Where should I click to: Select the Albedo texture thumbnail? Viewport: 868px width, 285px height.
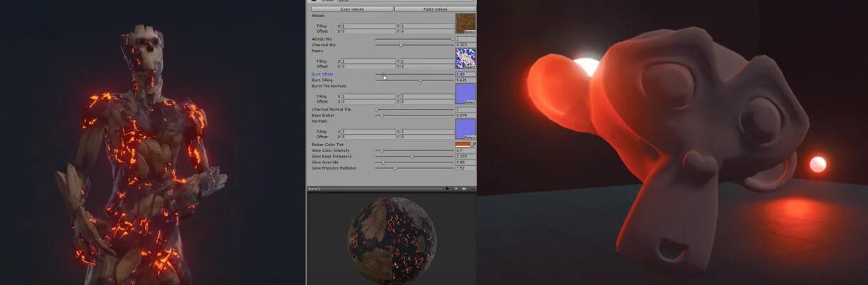pos(465,24)
